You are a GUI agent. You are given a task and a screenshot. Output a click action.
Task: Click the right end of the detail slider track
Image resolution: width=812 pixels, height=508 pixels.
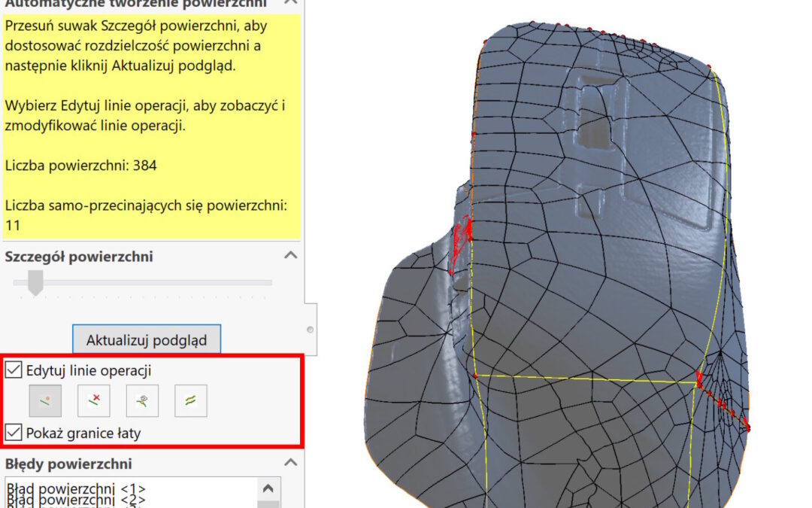269,283
